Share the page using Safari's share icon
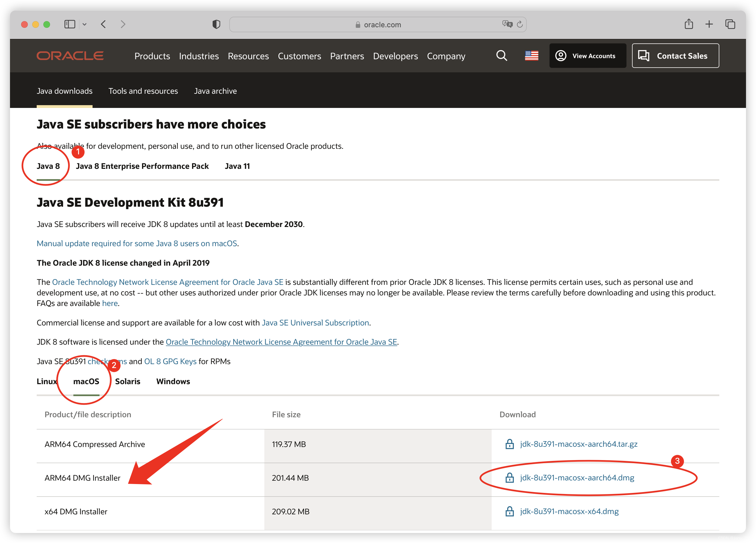This screenshot has height=543, width=756. point(689,24)
